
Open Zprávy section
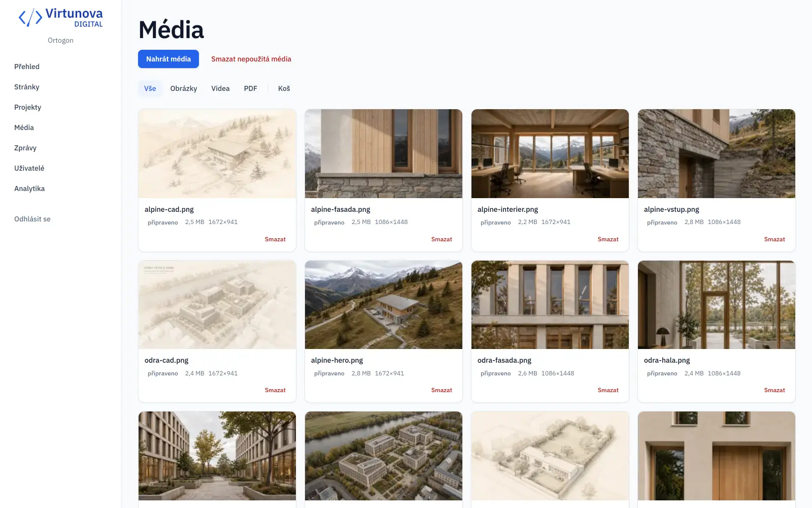25,148
